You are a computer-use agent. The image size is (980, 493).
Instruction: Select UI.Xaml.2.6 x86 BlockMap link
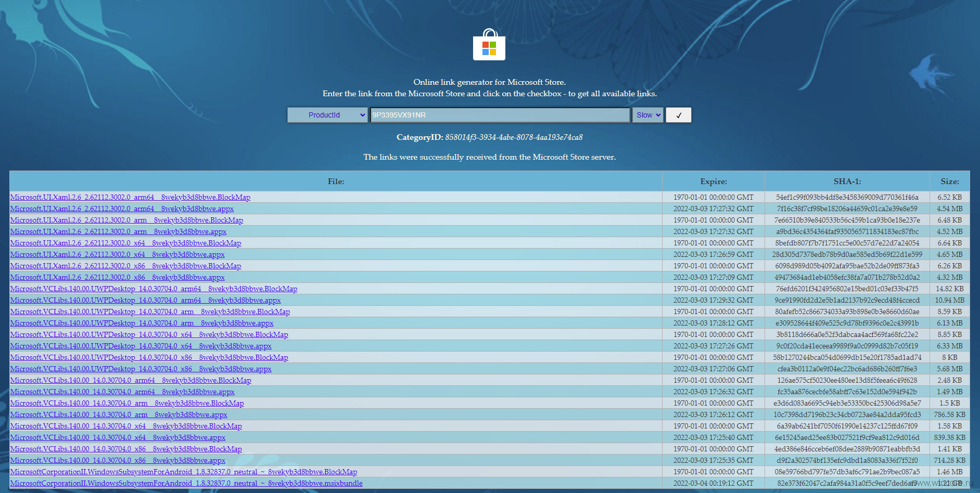[125, 266]
